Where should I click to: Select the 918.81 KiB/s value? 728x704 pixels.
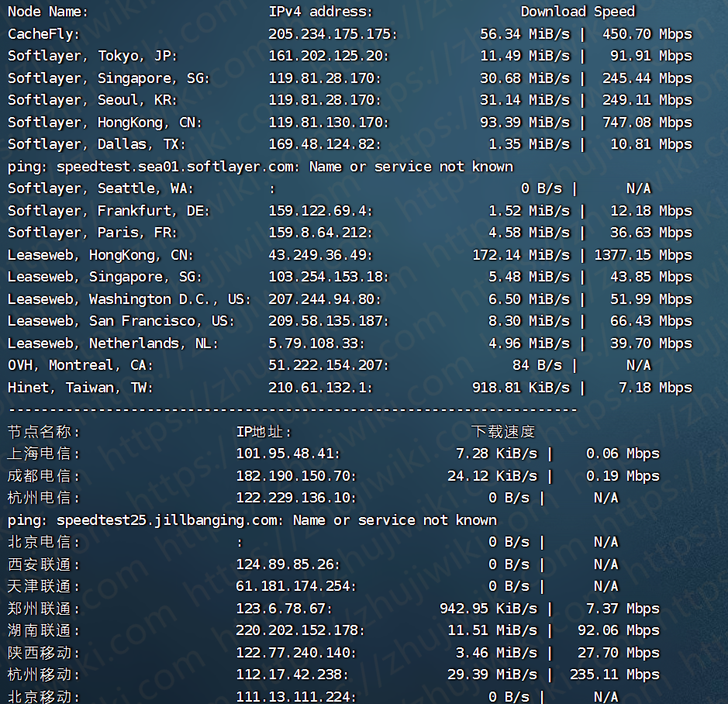click(521, 388)
